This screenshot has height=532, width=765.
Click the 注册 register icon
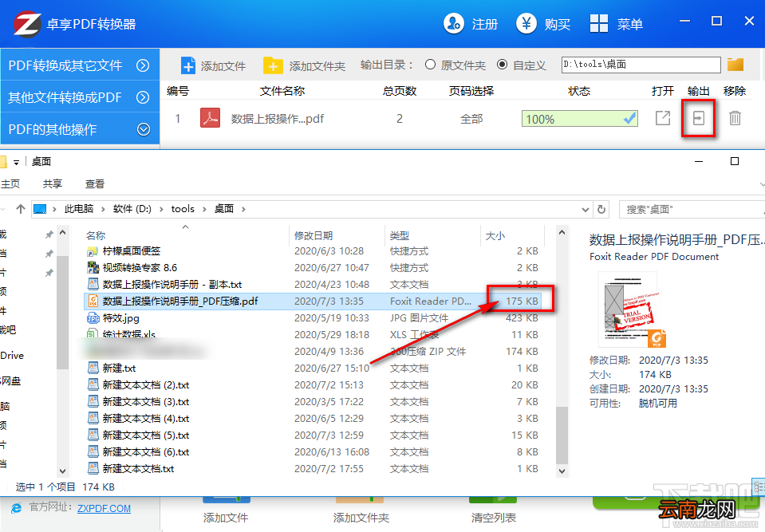pyautogui.click(x=453, y=23)
